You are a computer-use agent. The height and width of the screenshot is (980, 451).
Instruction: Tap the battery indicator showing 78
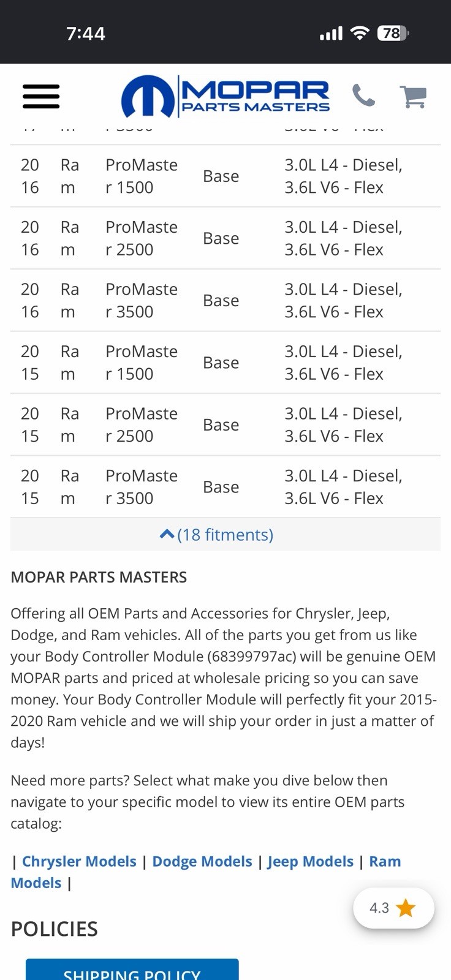pos(393,33)
